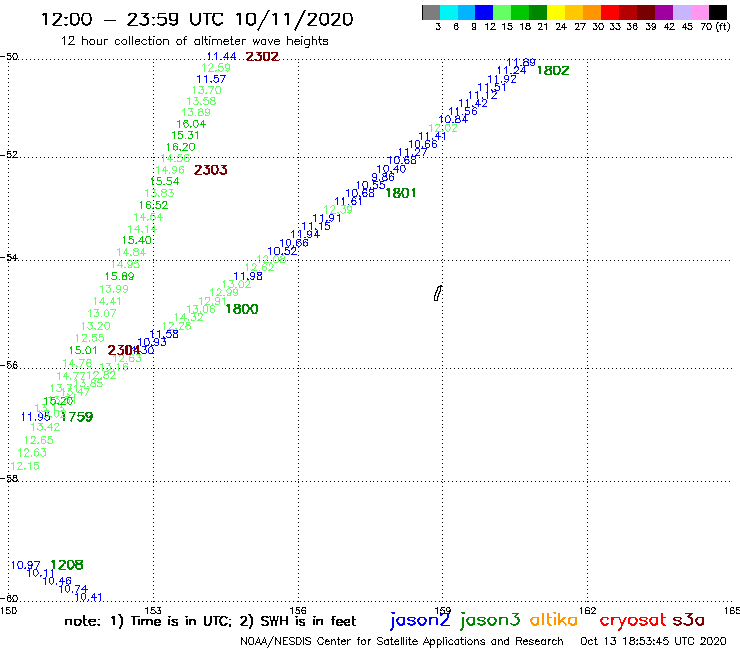The width and height of the screenshot is (740, 650).
Task: Click the '12 hour collection of altimeter wave heights' subtitle
Action: [194, 42]
